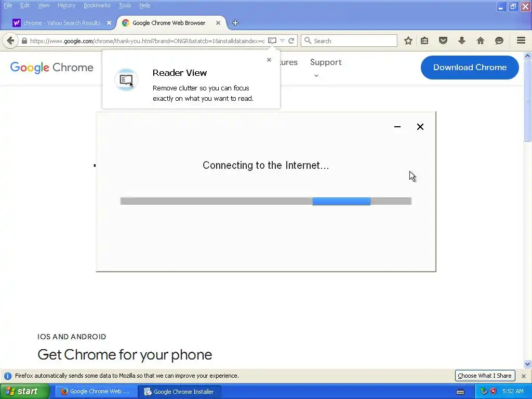The height and width of the screenshot is (399, 532).
Task: Open the Support navigation link
Action: point(326,62)
